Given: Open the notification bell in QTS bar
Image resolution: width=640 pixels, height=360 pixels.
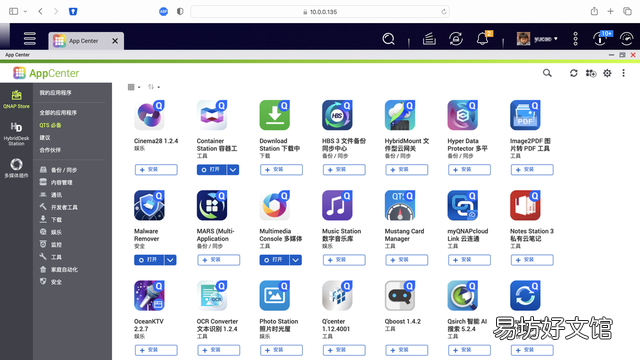Looking at the screenshot, I should click(x=482, y=39).
